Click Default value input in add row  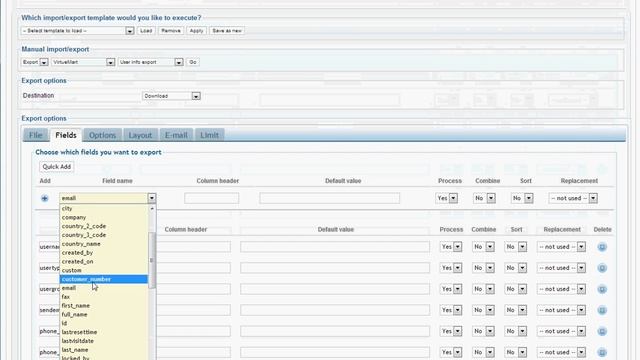329,198
